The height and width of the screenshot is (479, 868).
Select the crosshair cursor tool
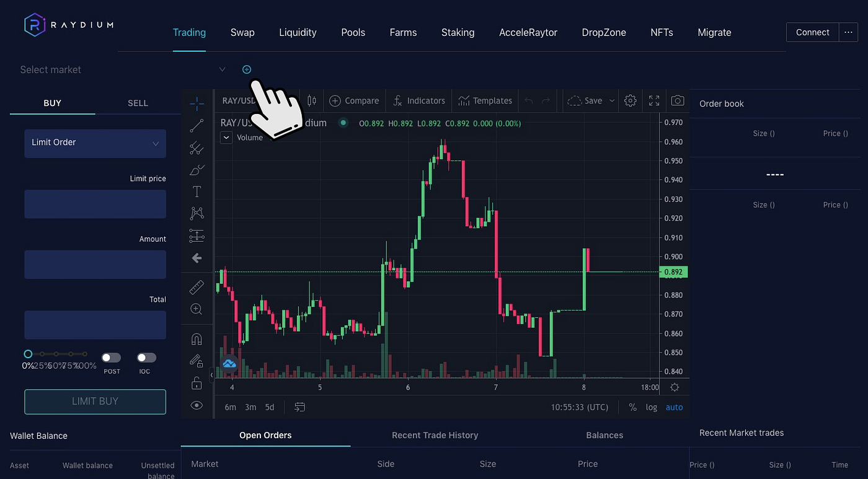(197, 103)
